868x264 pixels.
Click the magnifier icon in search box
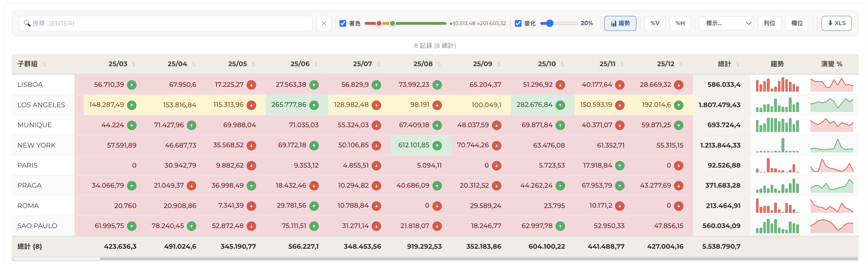(27, 23)
